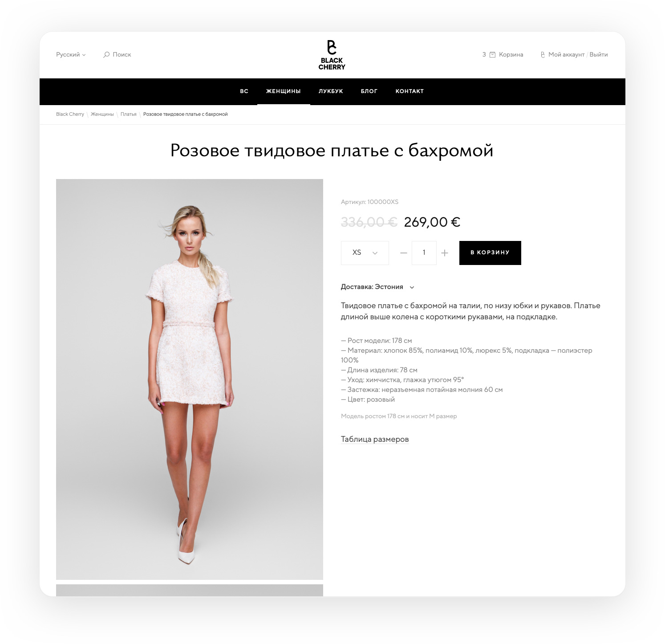The width and height of the screenshot is (665, 644).
Task: Open the КОНТАКТ page
Action: 410,91
